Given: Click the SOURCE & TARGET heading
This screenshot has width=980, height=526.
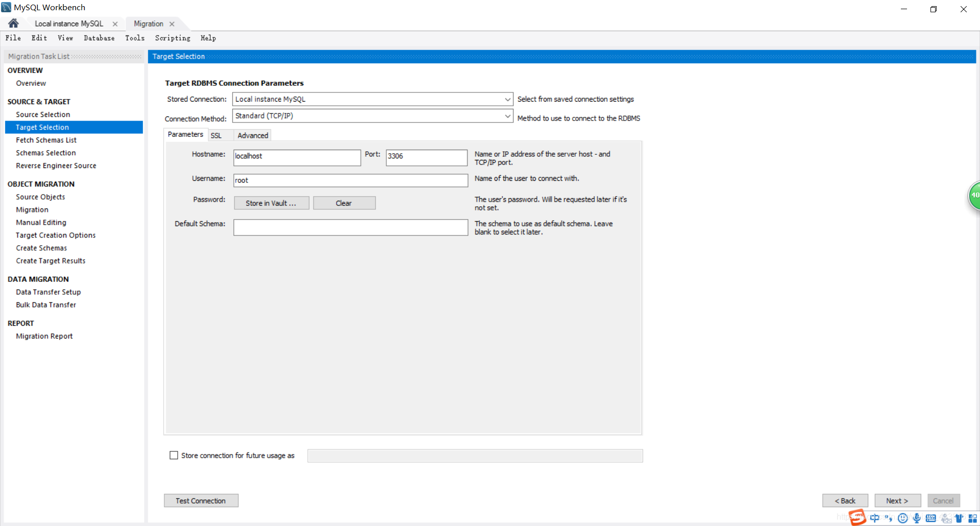Looking at the screenshot, I should (x=39, y=102).
